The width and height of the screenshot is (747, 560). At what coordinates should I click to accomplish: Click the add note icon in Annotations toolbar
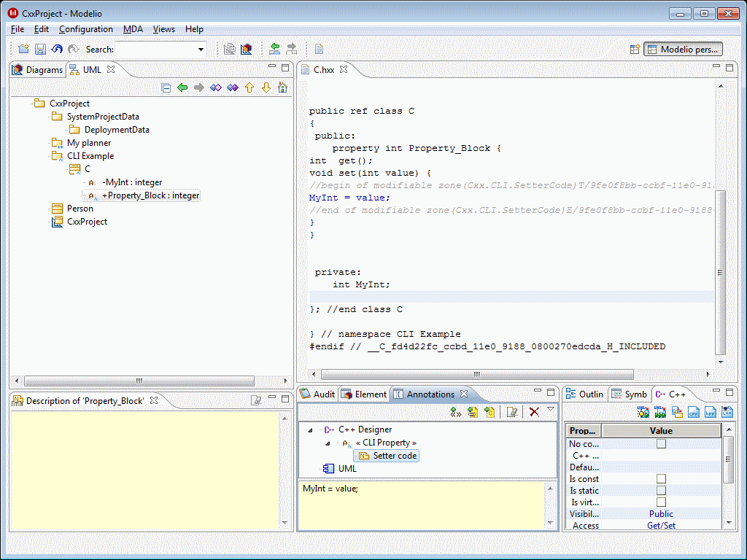click(489, 413)
